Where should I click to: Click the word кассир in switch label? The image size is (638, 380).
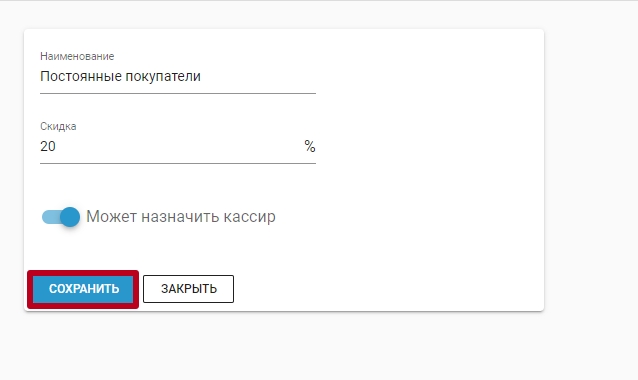tap(249, 217)
